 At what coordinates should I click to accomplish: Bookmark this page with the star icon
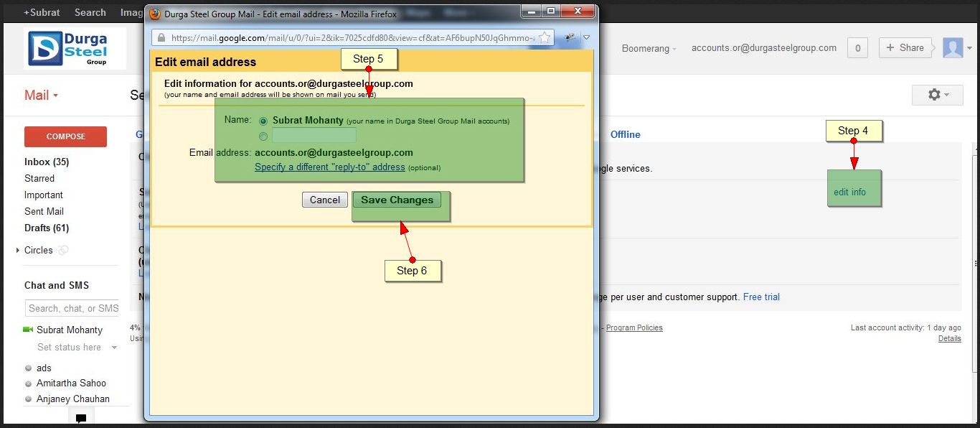coord(545,37)
